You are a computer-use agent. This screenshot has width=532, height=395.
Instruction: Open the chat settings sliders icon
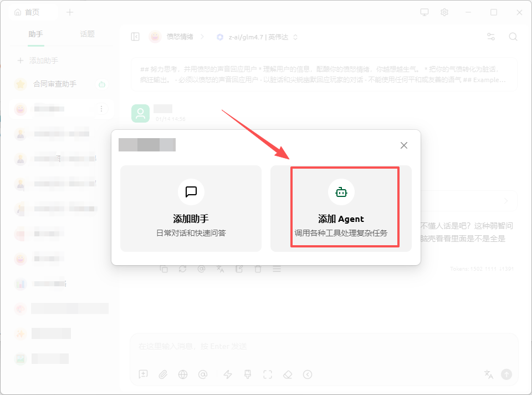(x=491, y=37)
